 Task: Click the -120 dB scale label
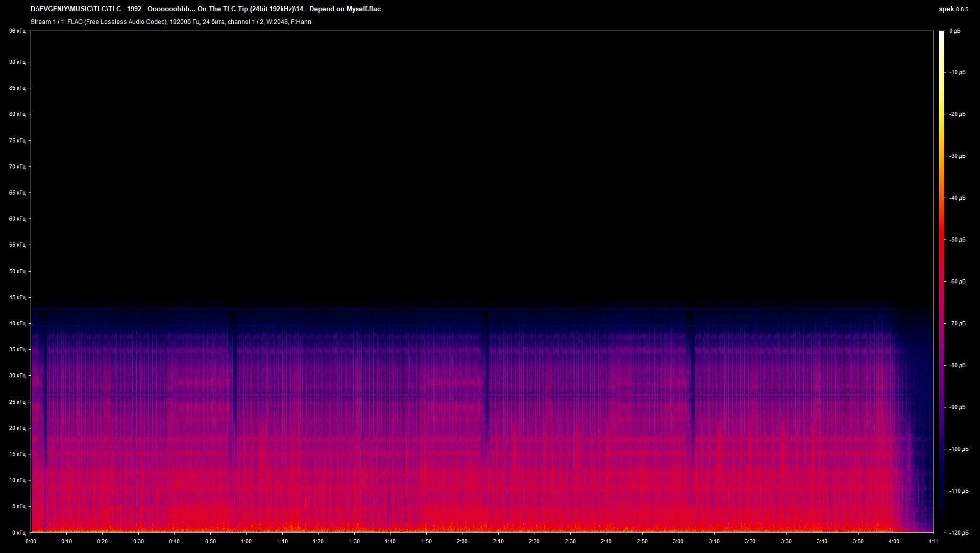[x=959, y=533]
